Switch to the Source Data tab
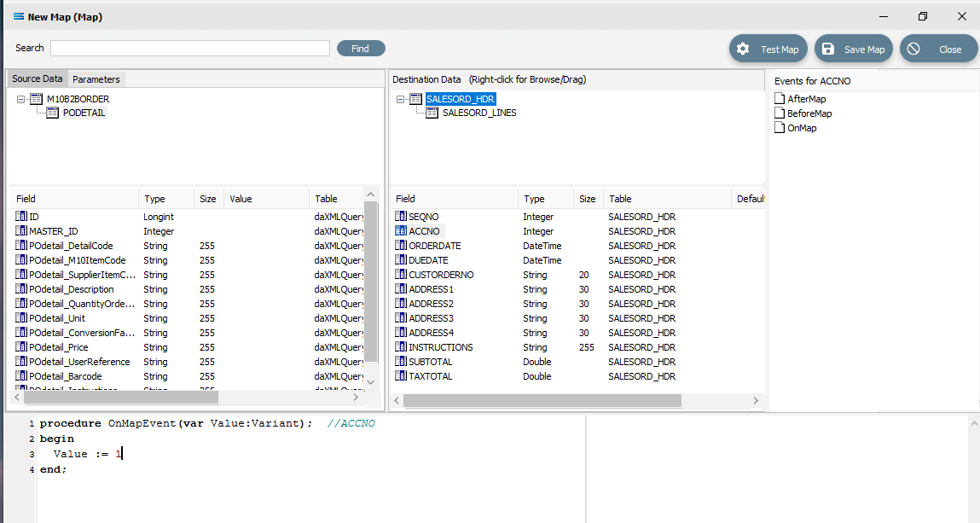This screenshot has width=980, height=523. click(x=38, y=78)
